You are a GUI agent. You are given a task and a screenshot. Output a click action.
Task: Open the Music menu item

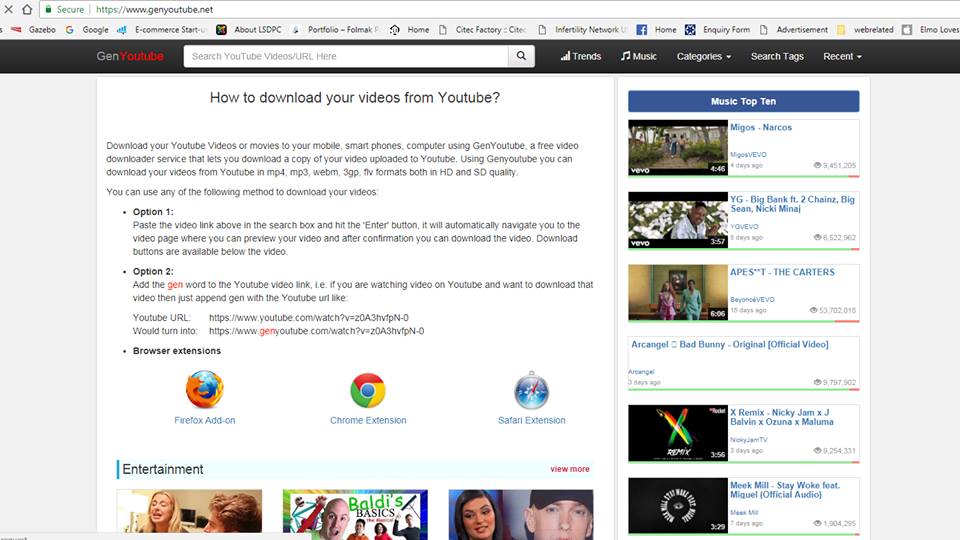coord(639,56)
